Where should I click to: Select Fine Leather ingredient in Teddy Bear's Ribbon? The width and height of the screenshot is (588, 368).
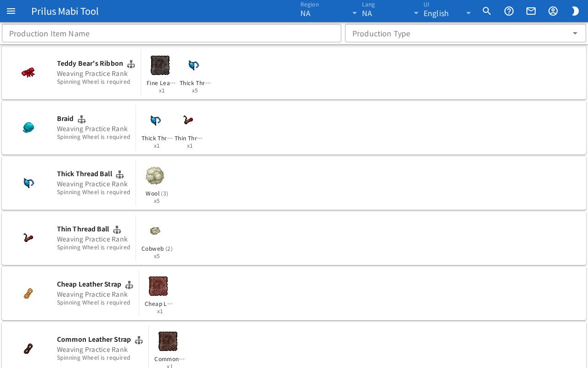click(160, 65)
